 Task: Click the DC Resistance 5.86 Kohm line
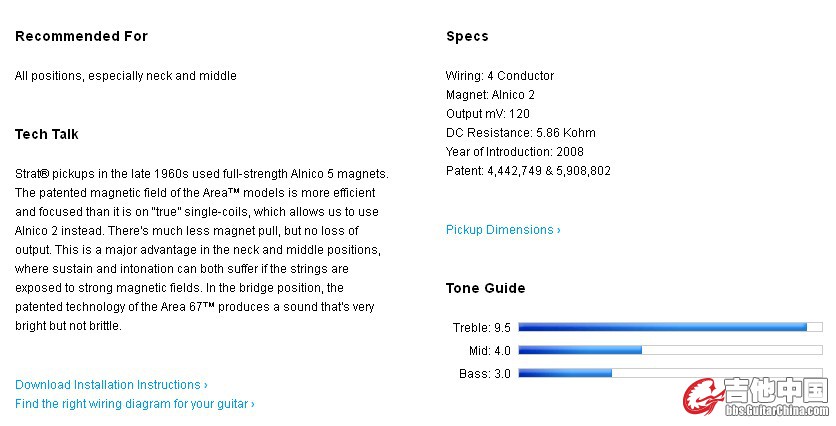pos(520,133)
